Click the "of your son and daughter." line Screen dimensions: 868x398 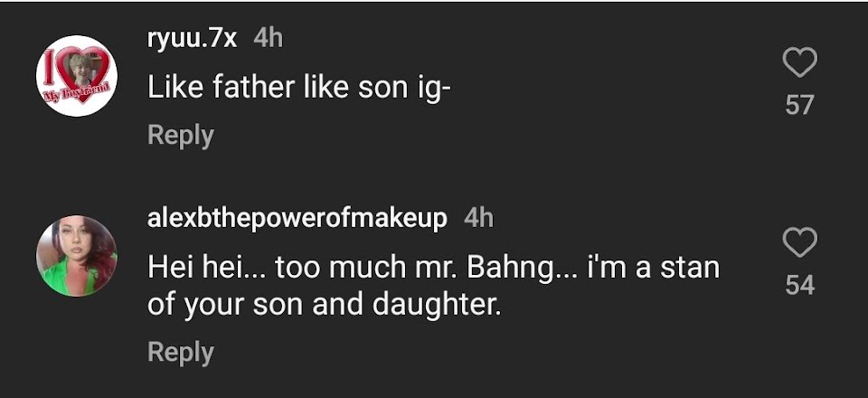pyautogui.click(x=324, y=304)
